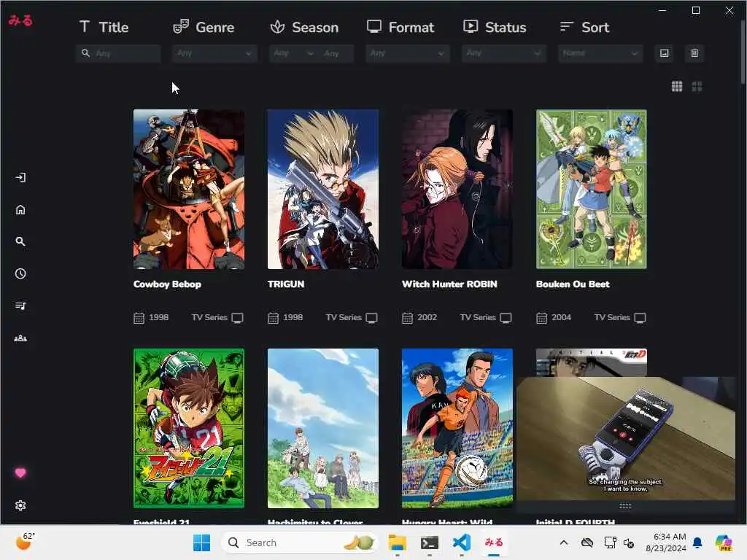Click the cloud sync off tray icon

(587, 542)
